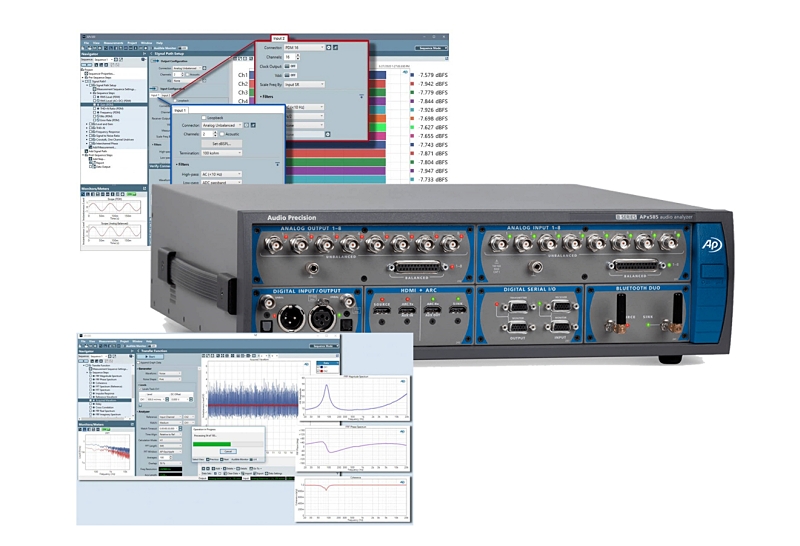The image size is (800, 546).
Task: Click the icon right of the PDM 16 gear
Action: coord(336,47)
